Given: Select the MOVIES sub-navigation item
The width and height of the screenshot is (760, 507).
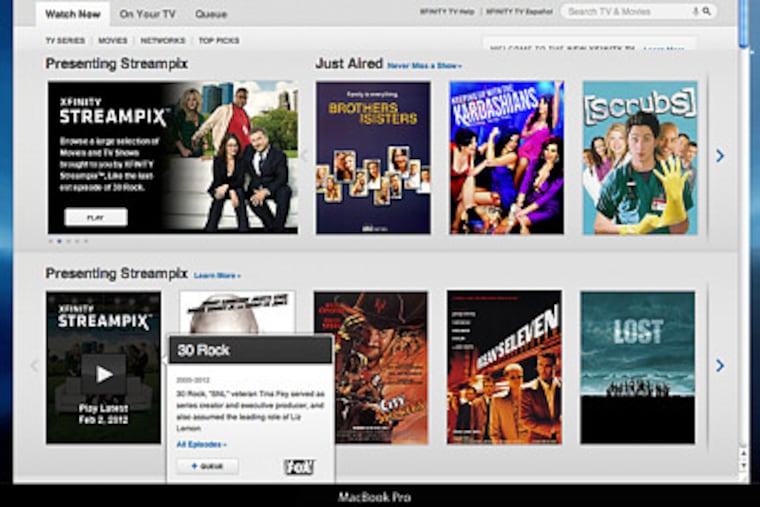Looking at the screenshot, I should [112, 41].
